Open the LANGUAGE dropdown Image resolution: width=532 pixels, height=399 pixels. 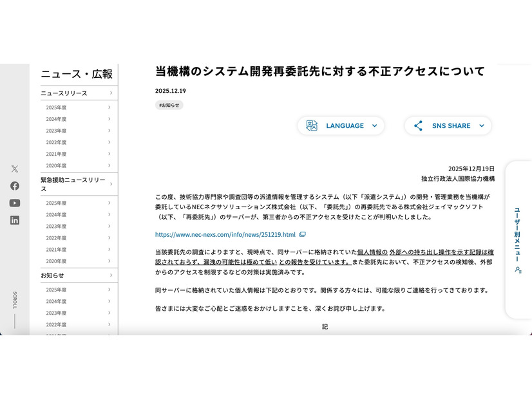[x=345, y=125]
